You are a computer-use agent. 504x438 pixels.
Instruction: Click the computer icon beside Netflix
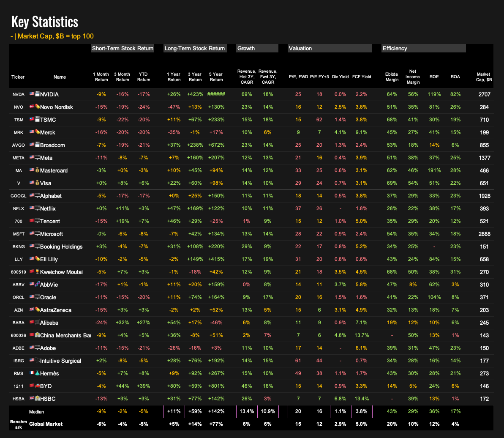point(37,208)
